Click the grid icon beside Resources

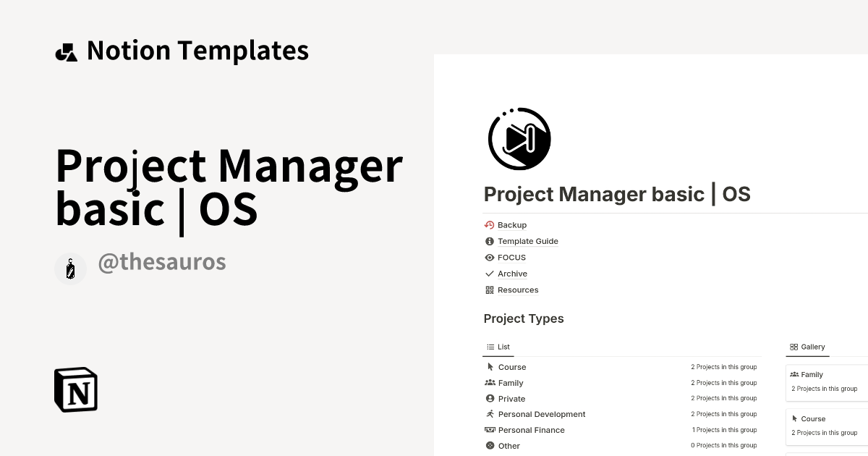pos(489,290)
